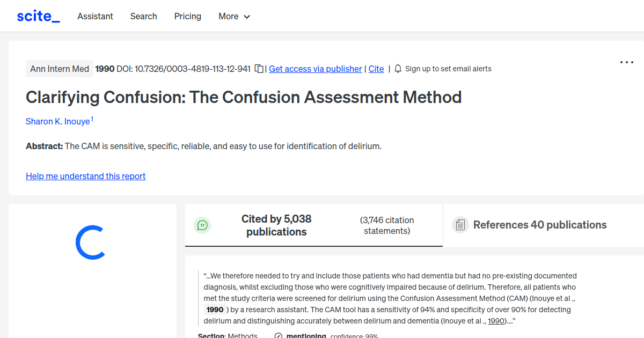Click the References publications document icon

pos(460,225)
